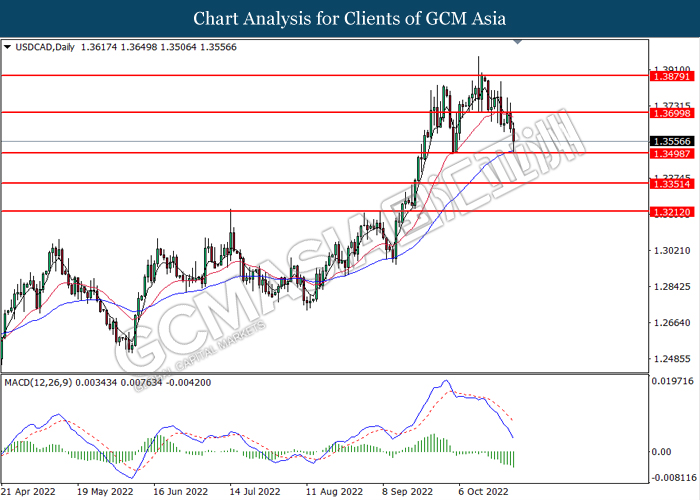Click the 1.38791 resistance price label

[672, 77]
